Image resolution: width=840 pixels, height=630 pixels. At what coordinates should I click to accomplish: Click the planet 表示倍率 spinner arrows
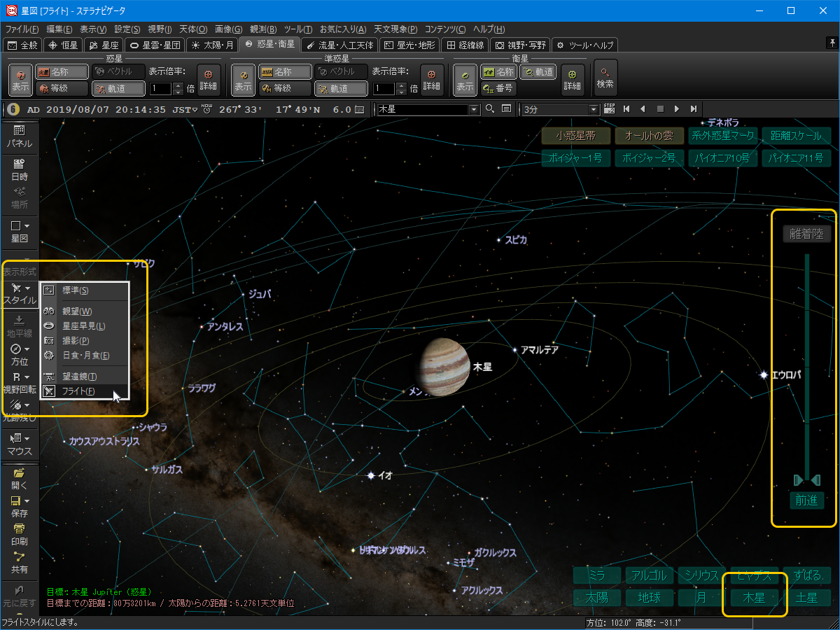[178, 89]
